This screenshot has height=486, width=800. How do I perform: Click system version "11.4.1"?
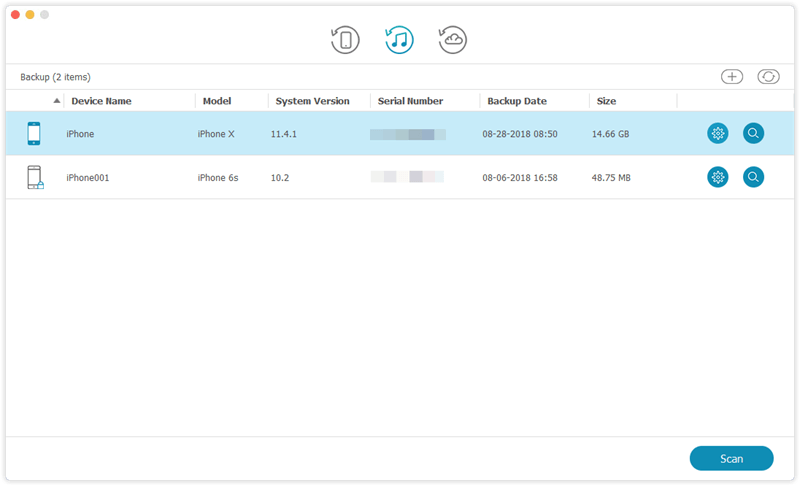[x=284, y=134]
